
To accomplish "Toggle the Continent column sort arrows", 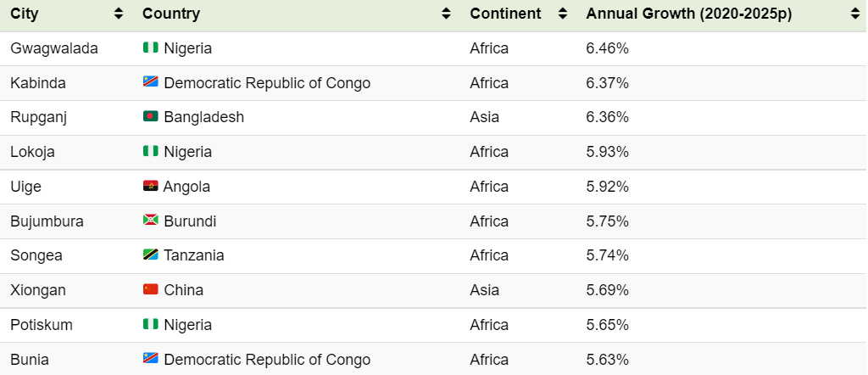I will pyautogui.click(x=562, y=14).
